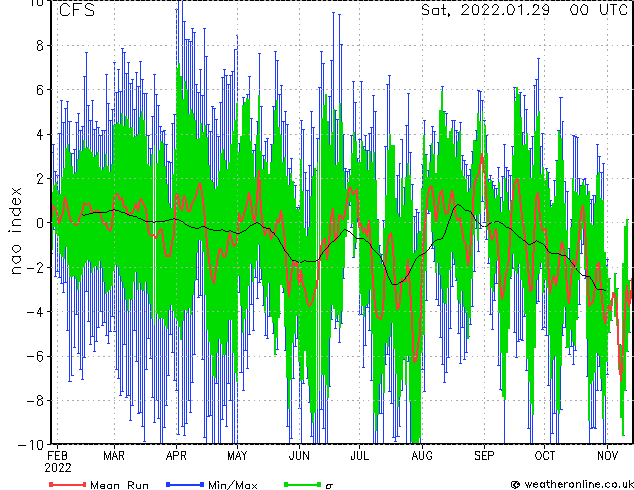Image resolution: width=634 pixels, height=490 pixels.
Task: Click the y-axis value 2
Action: 40,179
